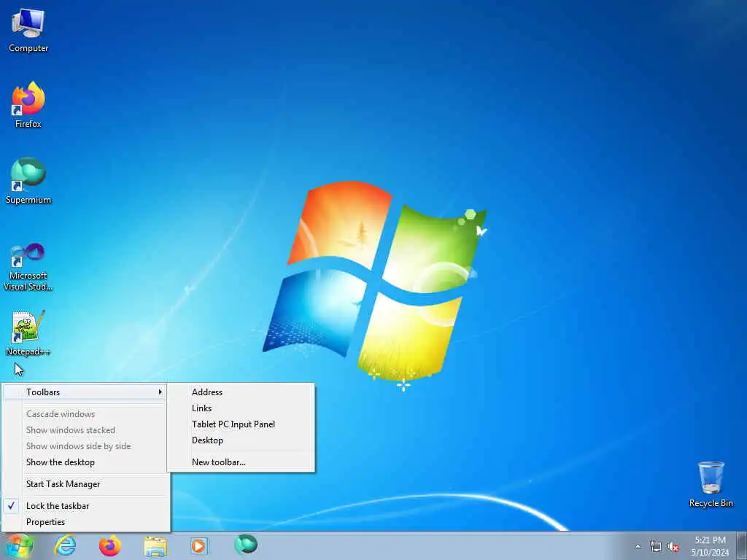Image resolution: width=747 pixels, height=560 pixels.
Task: Select the Recycle Bin icon
Action: pyautogui.click(x=711, y=484)
